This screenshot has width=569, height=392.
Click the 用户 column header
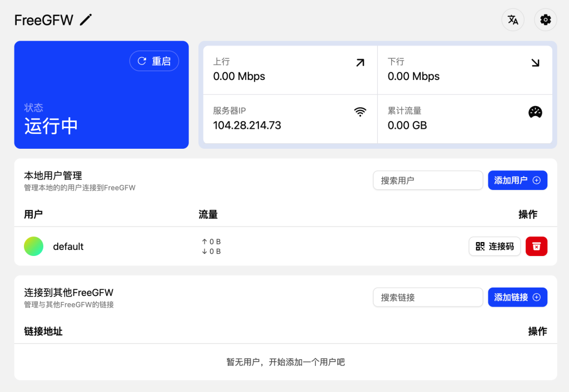pyautogui.click(x=33, y=214)
